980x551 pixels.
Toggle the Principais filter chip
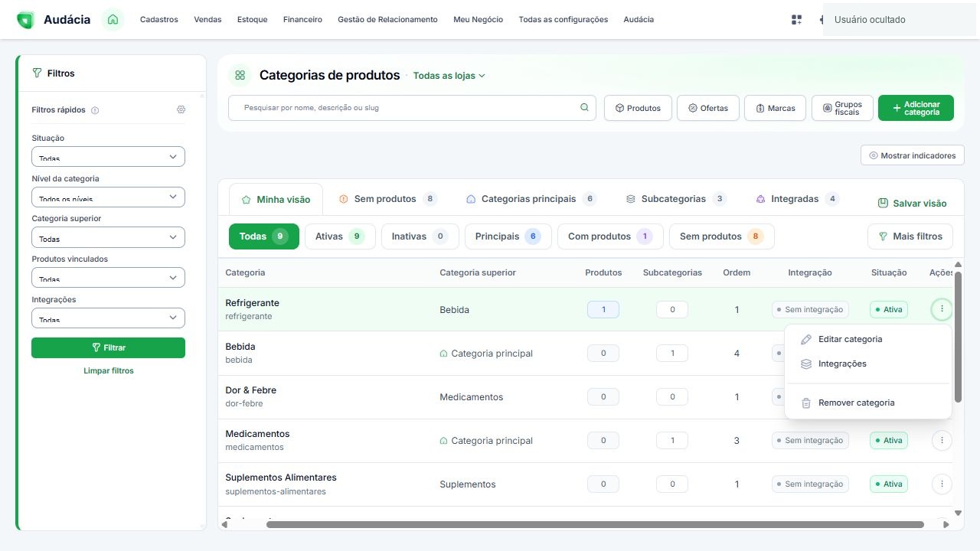(x=508, y=236)
